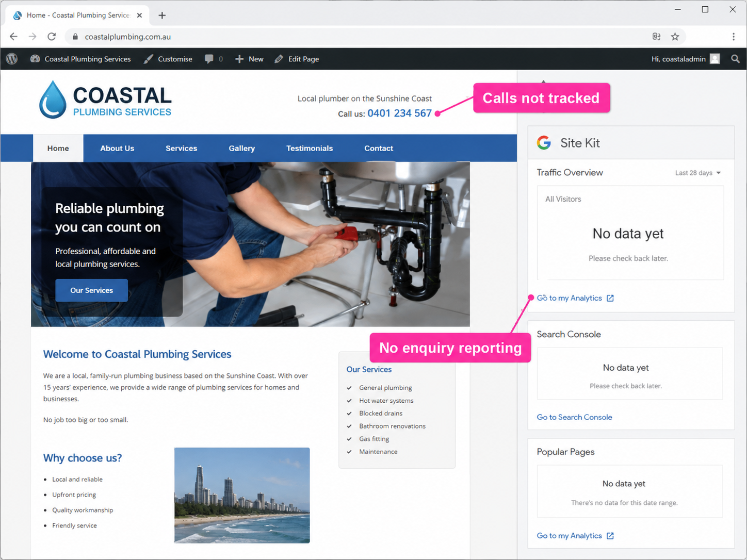The height and width of the screenshot is (560, 747).
Task: Click the Bathroom renovations list item
Action: [x=393, y=426]
